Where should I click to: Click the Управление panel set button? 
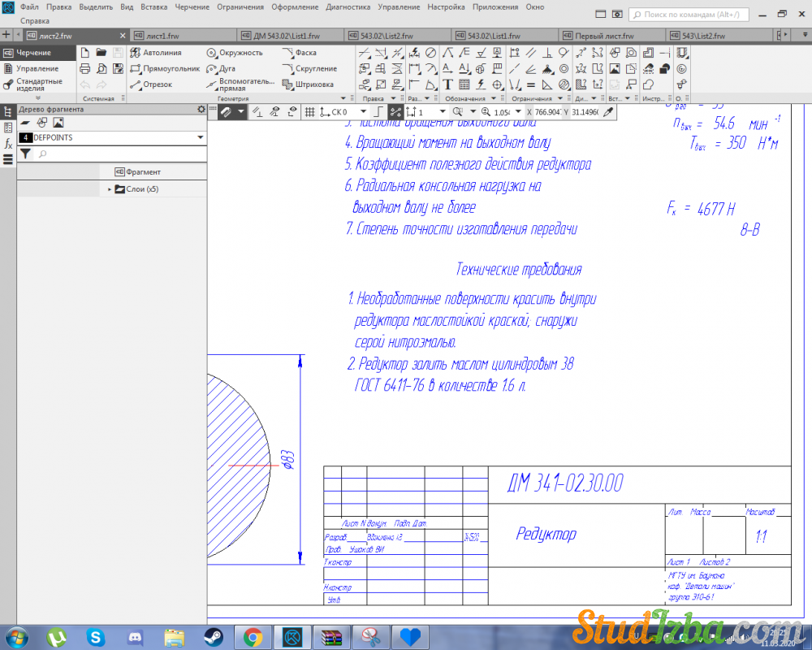pos(37,68)
